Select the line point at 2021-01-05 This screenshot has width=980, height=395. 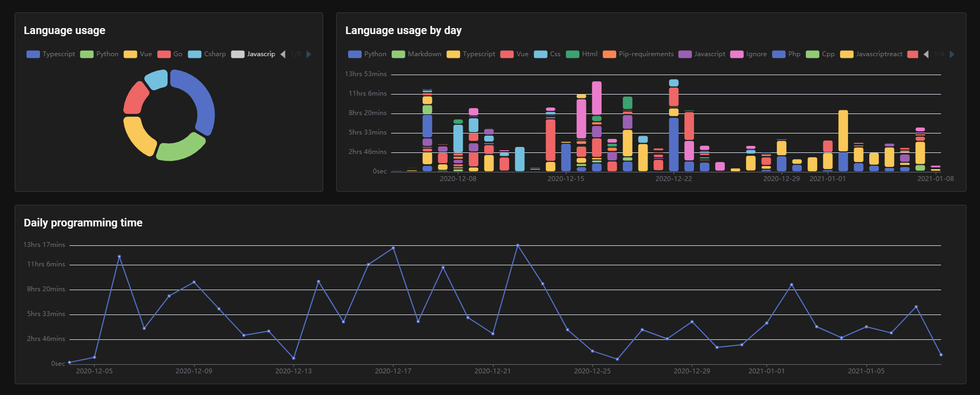click(x=866, y=326)
